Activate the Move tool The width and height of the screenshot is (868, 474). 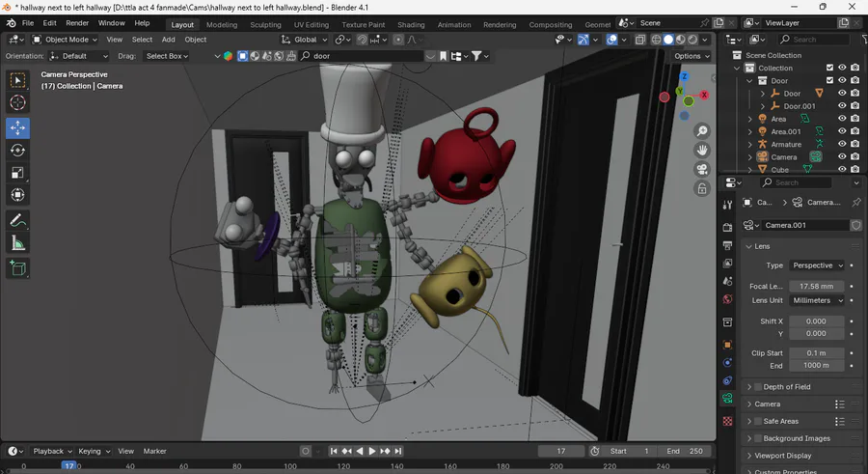[x=17, y=127]
